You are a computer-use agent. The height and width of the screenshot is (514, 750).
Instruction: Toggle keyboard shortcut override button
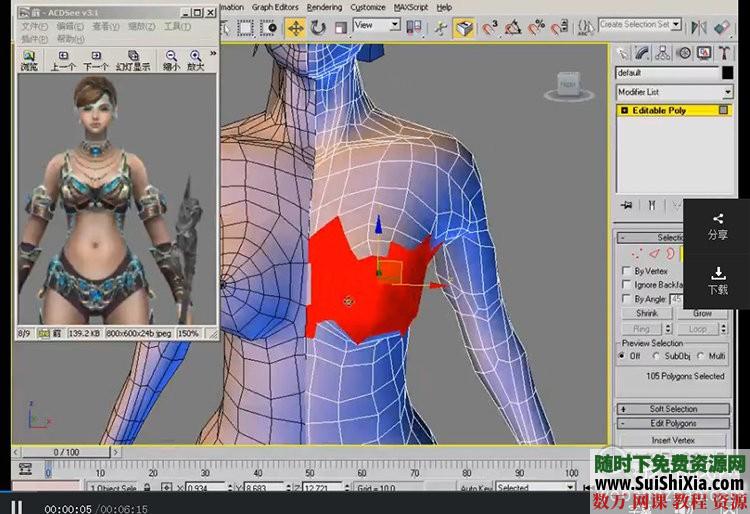[x=463, y=28]
